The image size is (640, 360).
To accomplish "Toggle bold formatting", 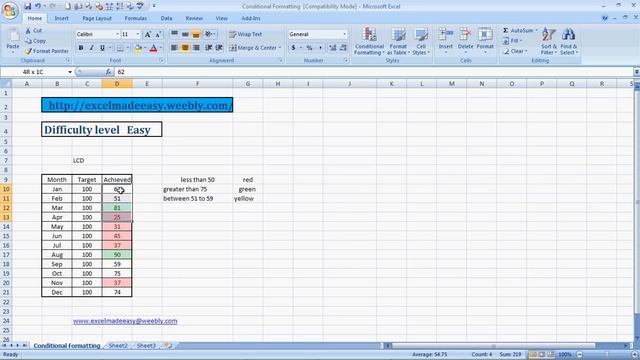I will (81, 48).
